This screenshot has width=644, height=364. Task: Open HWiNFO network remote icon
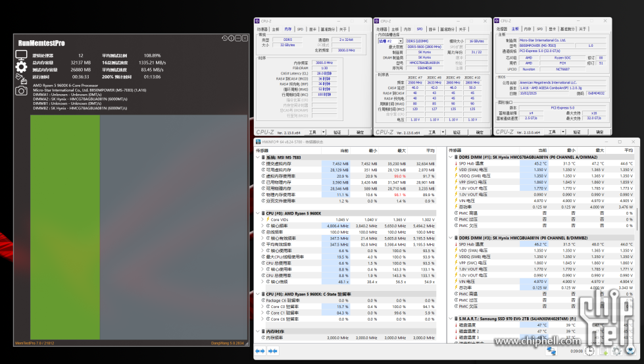pyautogui.click(x=551, y=351)
